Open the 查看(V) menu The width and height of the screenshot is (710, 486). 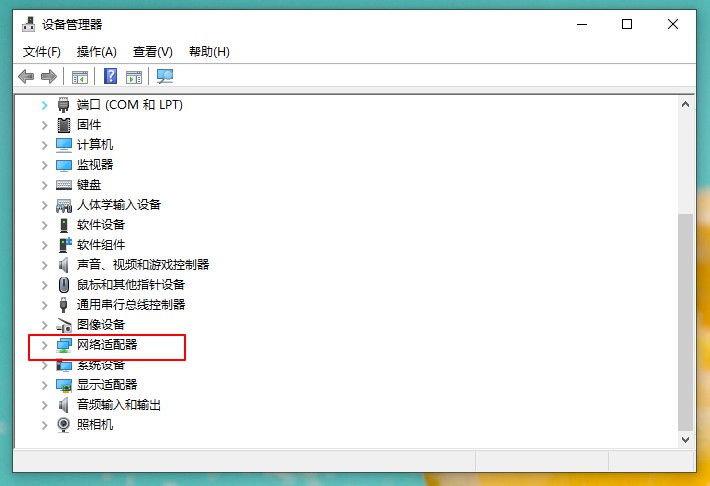[x=153, y=52]
